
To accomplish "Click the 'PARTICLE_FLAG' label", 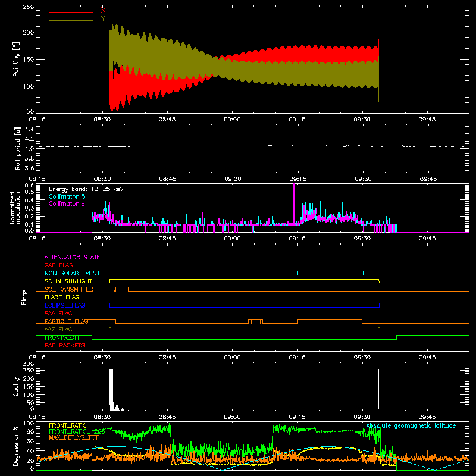I will coord(67,321).
